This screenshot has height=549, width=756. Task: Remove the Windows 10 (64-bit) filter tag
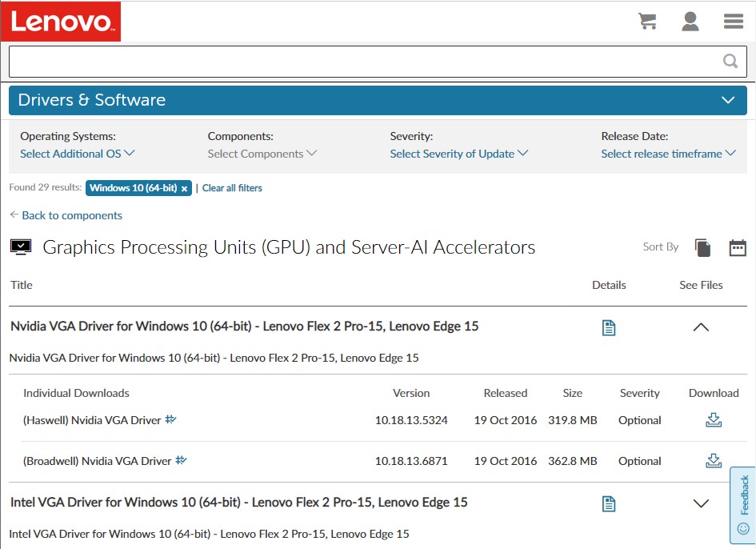(184, 189)
